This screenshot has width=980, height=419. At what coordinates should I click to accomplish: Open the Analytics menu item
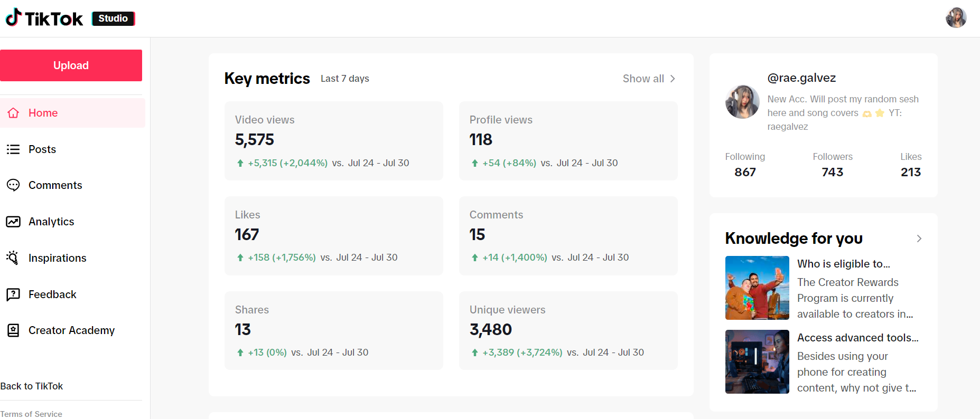(x=51, y=222)
